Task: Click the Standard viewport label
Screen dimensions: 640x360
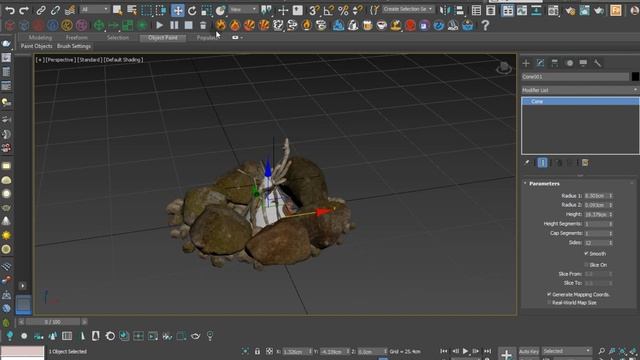Action: (x=89, y=60)
